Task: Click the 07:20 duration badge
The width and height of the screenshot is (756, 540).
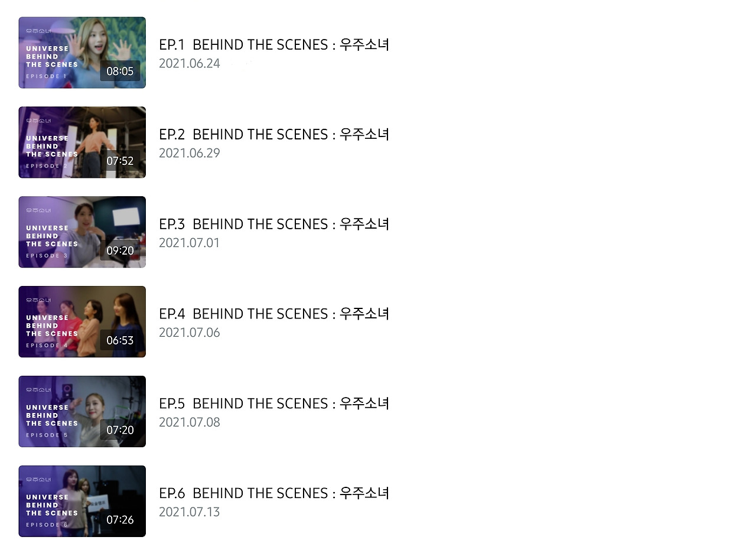Action: (120, 431)
